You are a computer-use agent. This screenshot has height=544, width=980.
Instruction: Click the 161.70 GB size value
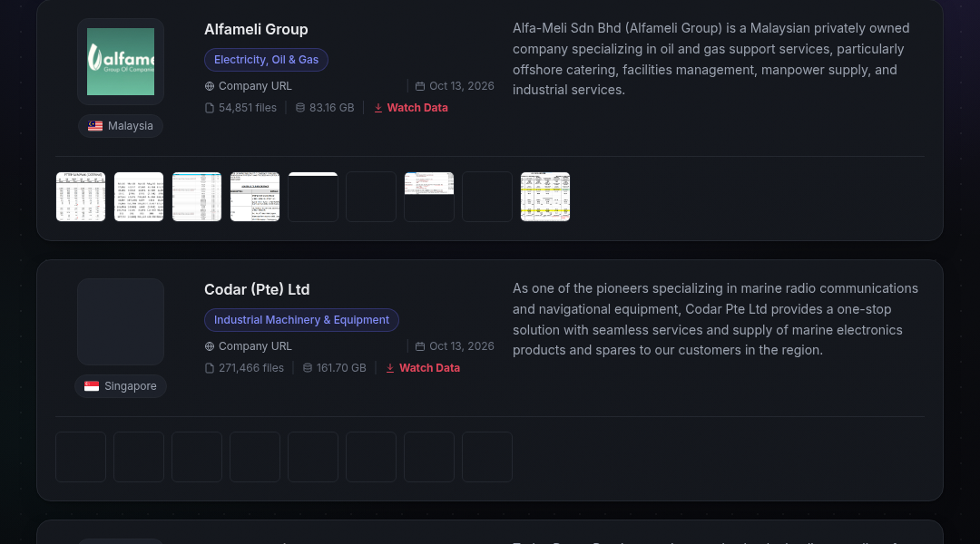(x=341, y=368)
